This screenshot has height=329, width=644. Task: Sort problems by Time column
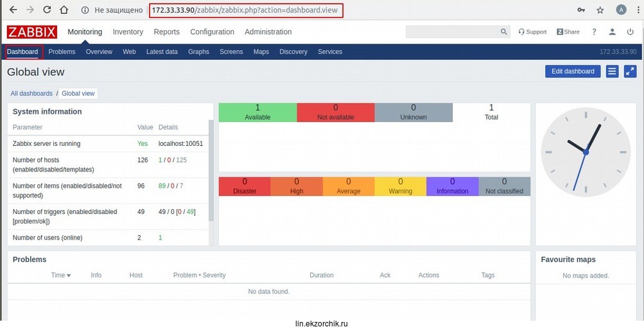[x=61, y=275]
